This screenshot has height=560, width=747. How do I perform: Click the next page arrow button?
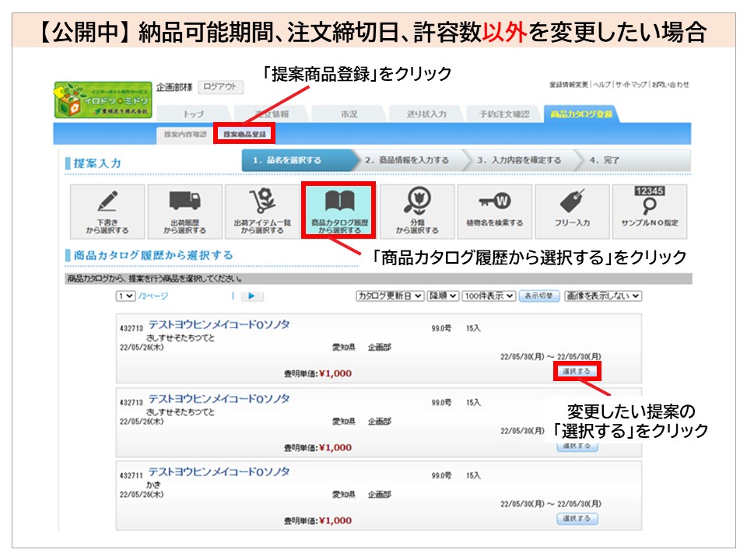252,296
